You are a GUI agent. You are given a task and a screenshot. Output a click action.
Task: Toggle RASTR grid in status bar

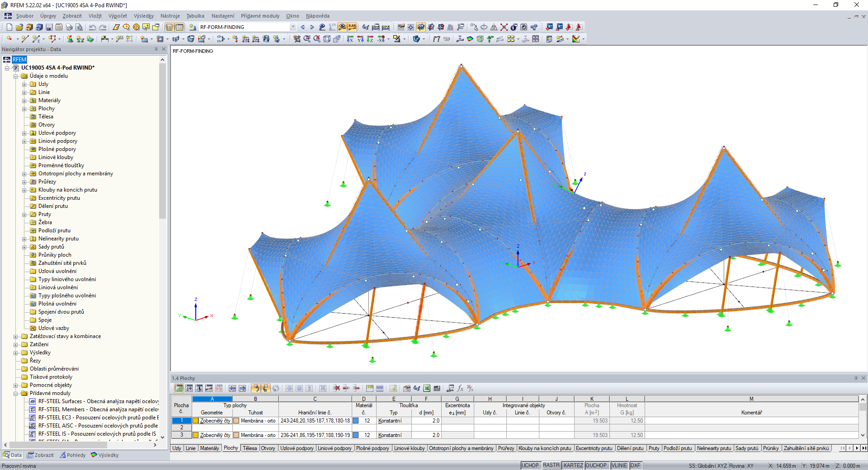click(551, 465)
